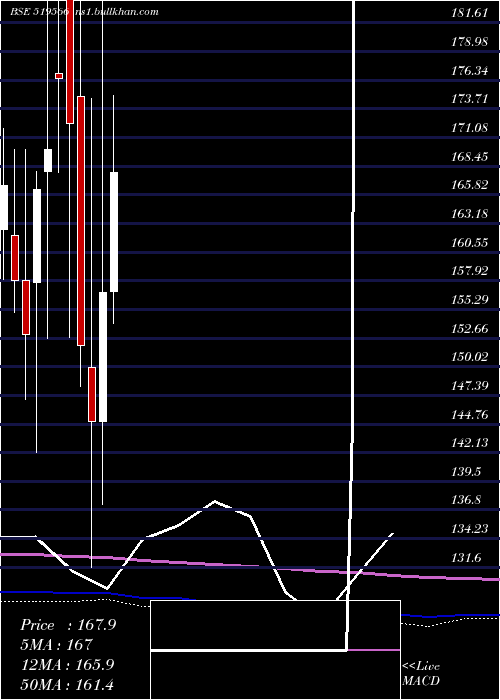500x700 pixels.
Task: Click the 168.45 price axis label
Action: pyautogui.click(x=470, y=157)
